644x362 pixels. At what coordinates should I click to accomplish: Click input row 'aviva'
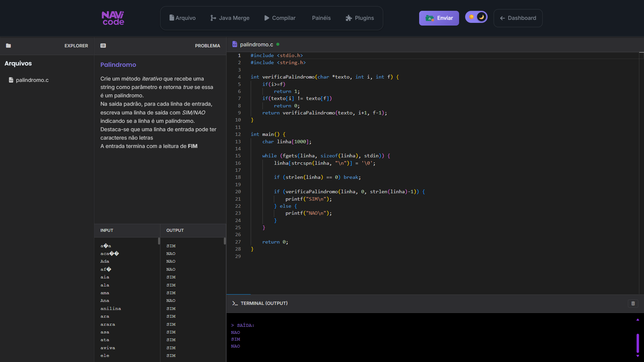click(x=108, y=348)
